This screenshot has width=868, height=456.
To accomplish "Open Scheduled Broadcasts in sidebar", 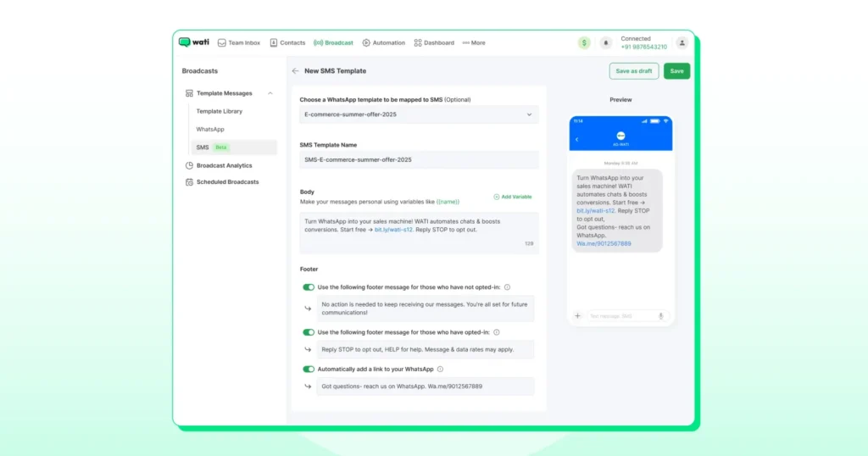I will coord(227,181).
